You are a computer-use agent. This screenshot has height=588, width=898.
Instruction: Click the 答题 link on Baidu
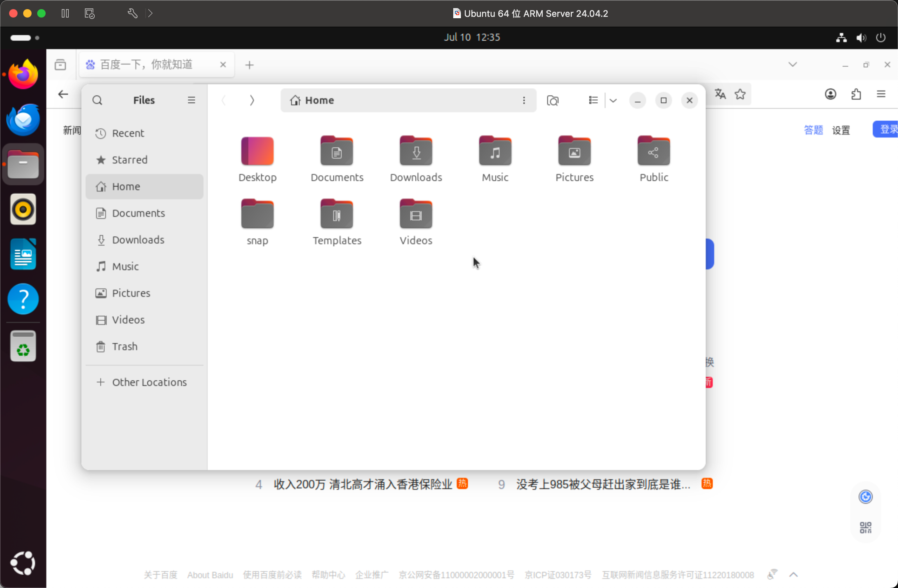813,130
